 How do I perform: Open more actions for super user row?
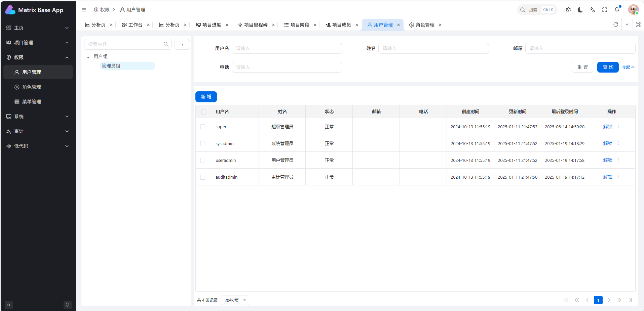(x=618, y=127)
